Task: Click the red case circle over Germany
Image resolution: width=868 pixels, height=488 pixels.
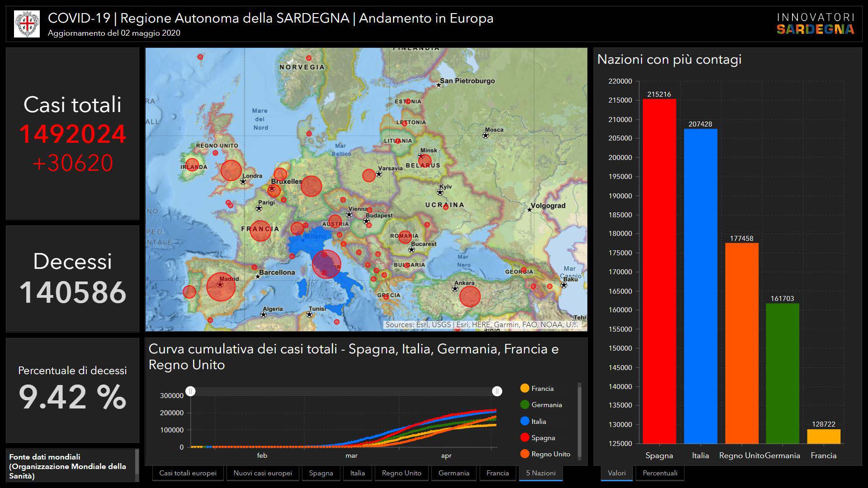Action: (311, 186)
